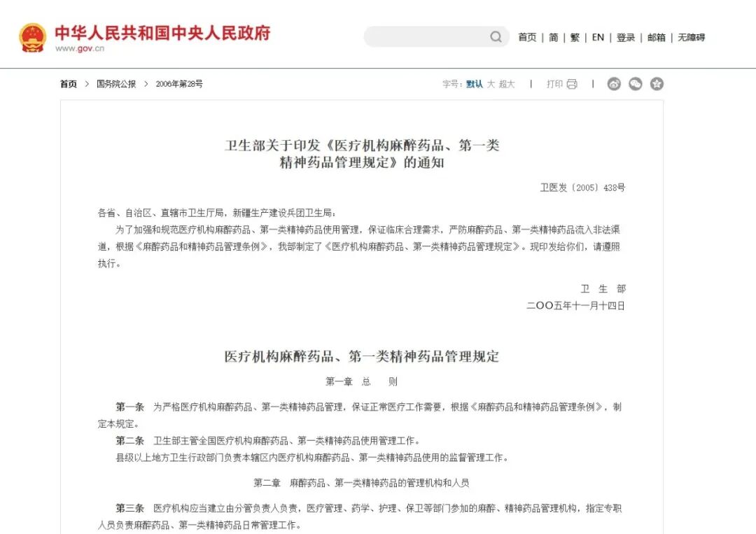Open the 邮箱 mailbox link

click(656, 38)
